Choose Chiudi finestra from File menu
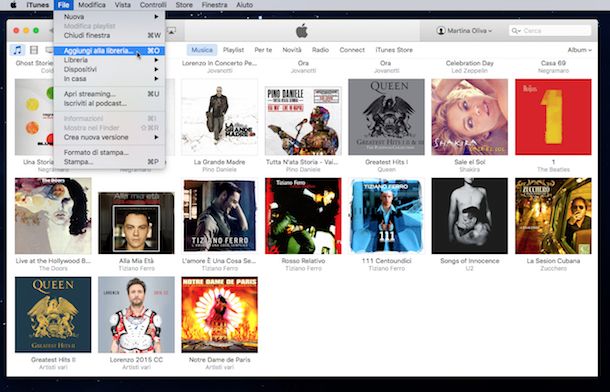 pos(109,35)
